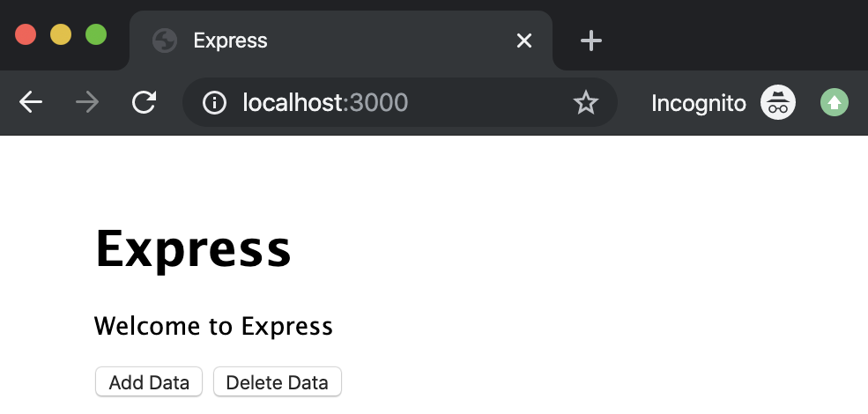Minimize the window with yellow button

click(61, 35)
